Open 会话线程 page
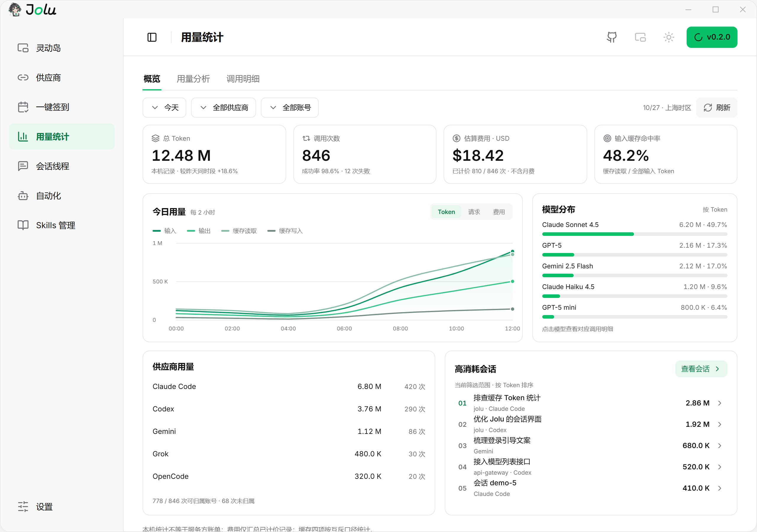 coord(62,166)
